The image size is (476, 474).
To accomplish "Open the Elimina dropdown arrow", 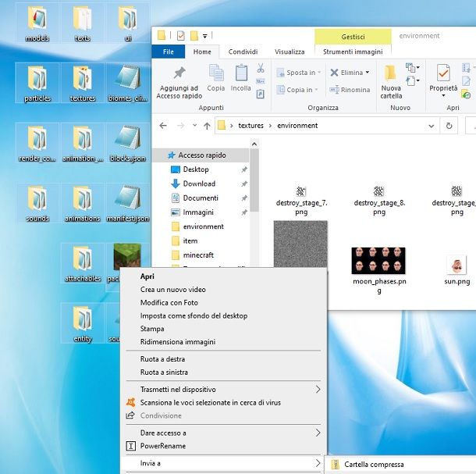I will (368, 73).
